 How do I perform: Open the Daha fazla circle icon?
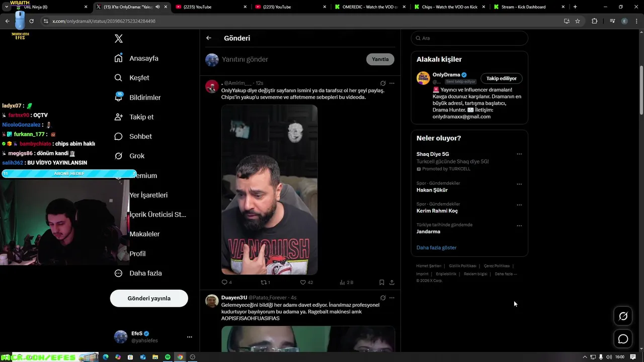point(119,273)
